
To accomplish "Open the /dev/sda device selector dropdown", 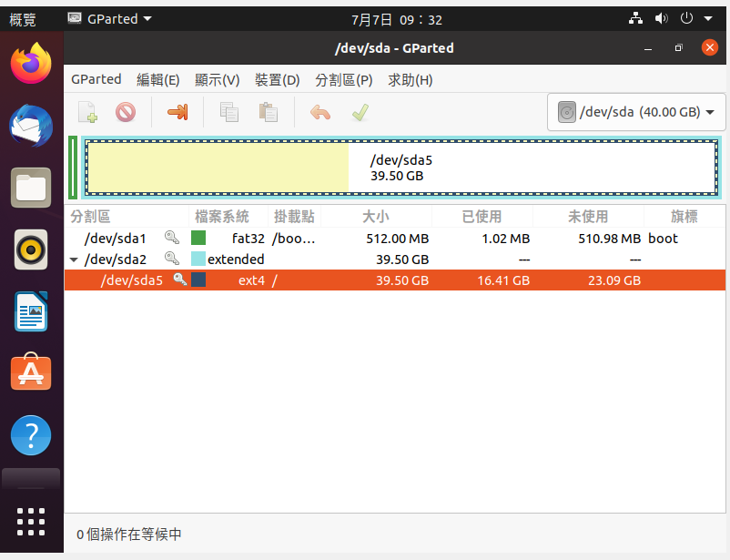I will click(634, 112).
